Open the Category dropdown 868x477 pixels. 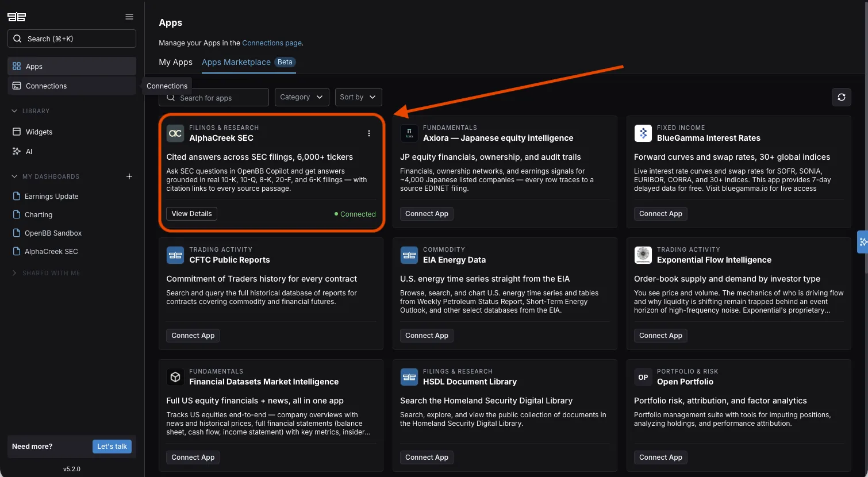[x=302, y=97]
